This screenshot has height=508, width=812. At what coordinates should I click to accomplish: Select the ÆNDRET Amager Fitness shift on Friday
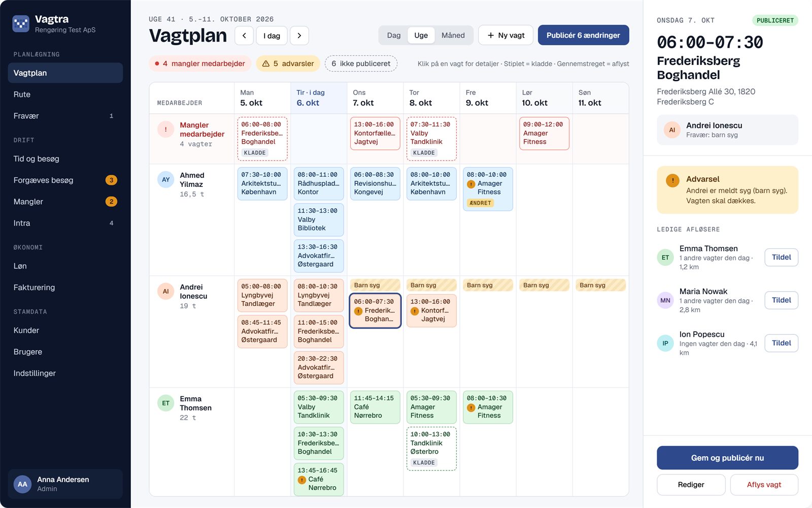[x=488, y=189]
